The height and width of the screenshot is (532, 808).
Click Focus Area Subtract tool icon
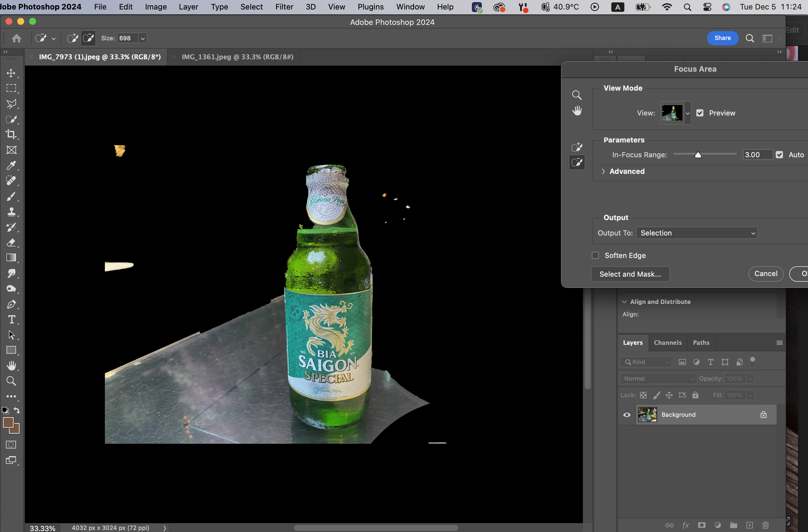[x=577, y=163]
